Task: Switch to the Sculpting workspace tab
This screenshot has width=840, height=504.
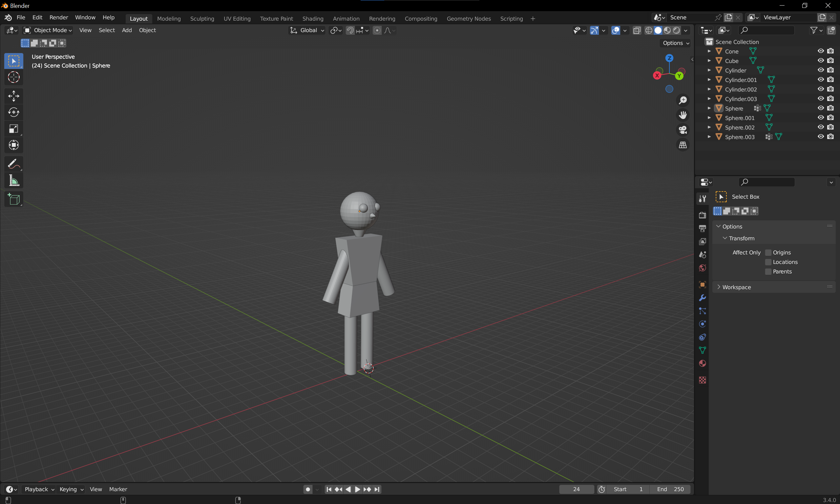Action: (x=202, y=19)
